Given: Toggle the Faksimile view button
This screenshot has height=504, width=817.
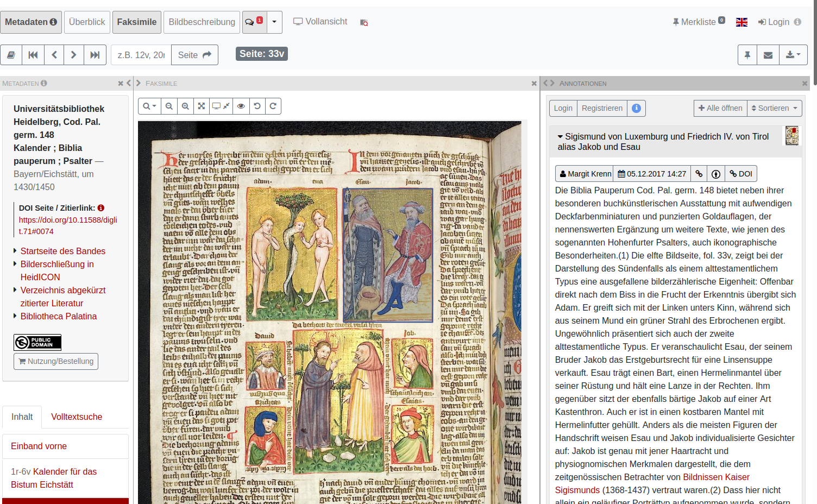Looking at the screenshot, I should coord(137,22).
